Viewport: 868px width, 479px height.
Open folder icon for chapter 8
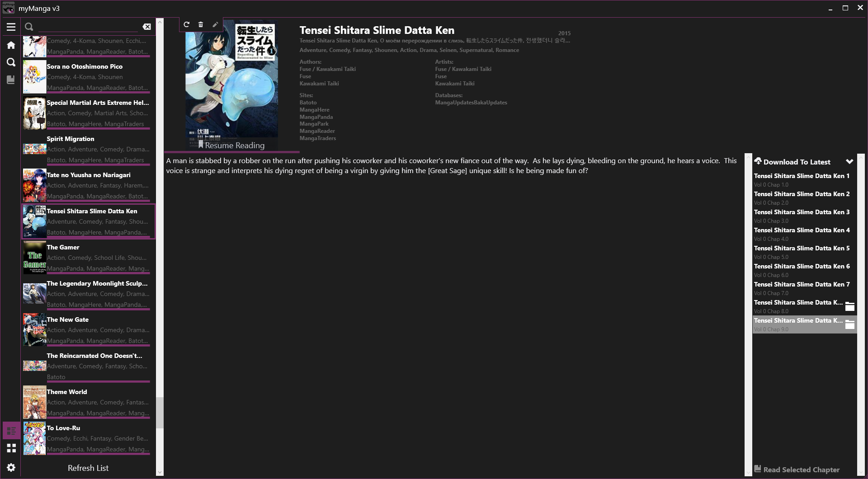point(850,306)
